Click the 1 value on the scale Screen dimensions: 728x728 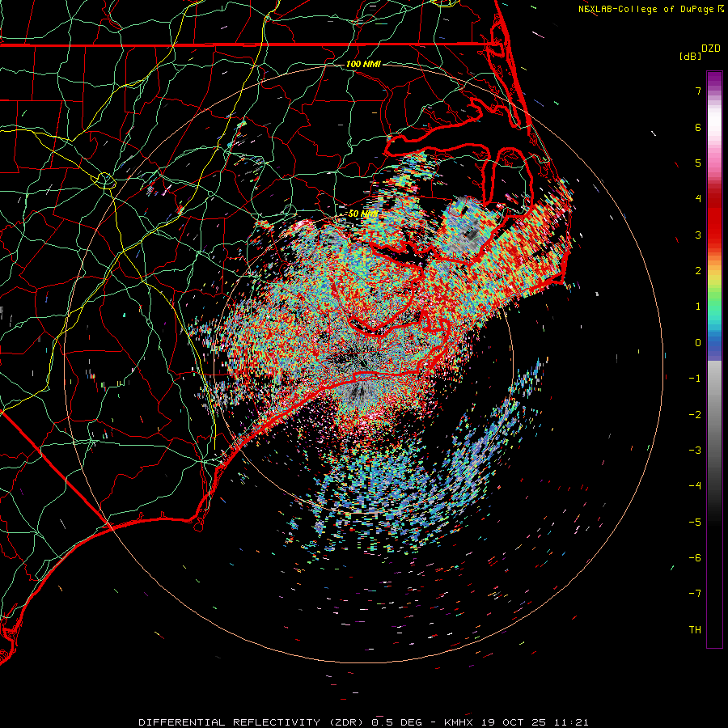pyautogui.click(x=698, y=307)
